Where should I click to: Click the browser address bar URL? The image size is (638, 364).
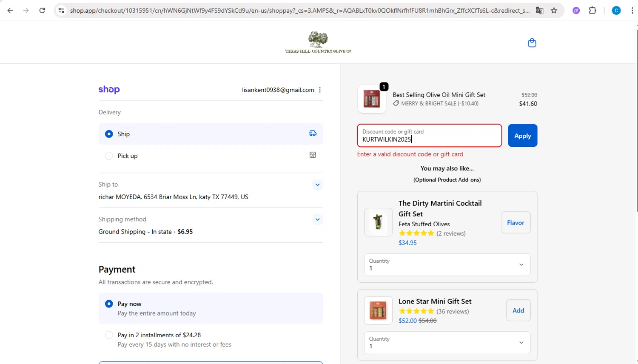click(299, 11)
